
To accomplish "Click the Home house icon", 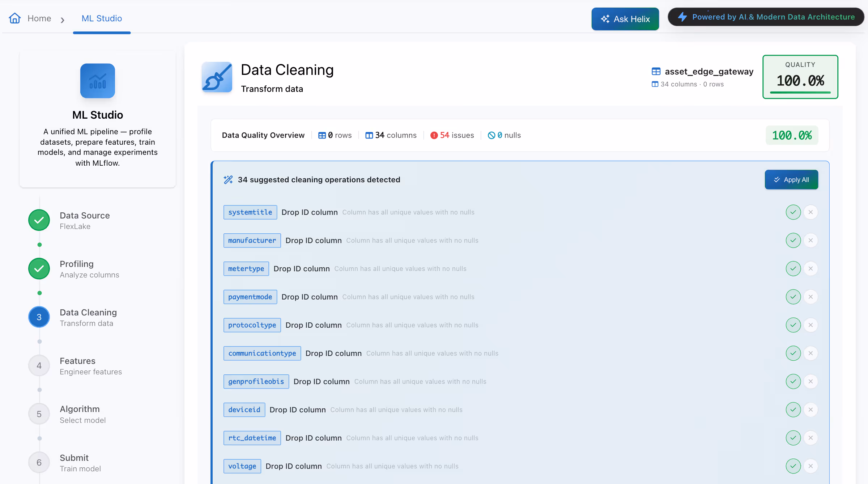I will pos(15,18).
